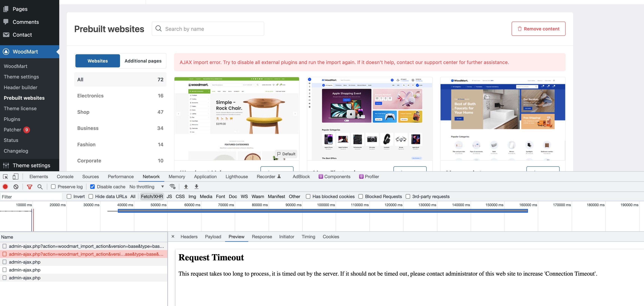Click the export HAR download arrow
Image resolution: width=644 pixels, height=306 pixels.
pyautogui.click(x=197, y=187)
